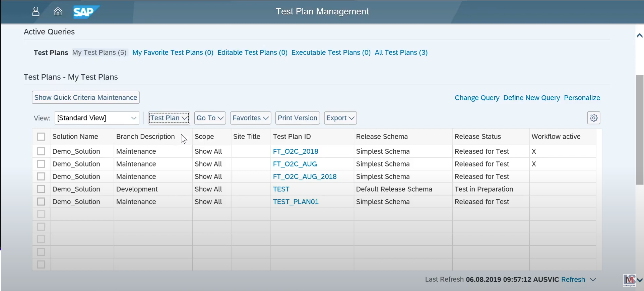Expand the Favorites menu
The height and width of the screenshot is (291, 644).
pyautogui.click(x=251, y=118)
